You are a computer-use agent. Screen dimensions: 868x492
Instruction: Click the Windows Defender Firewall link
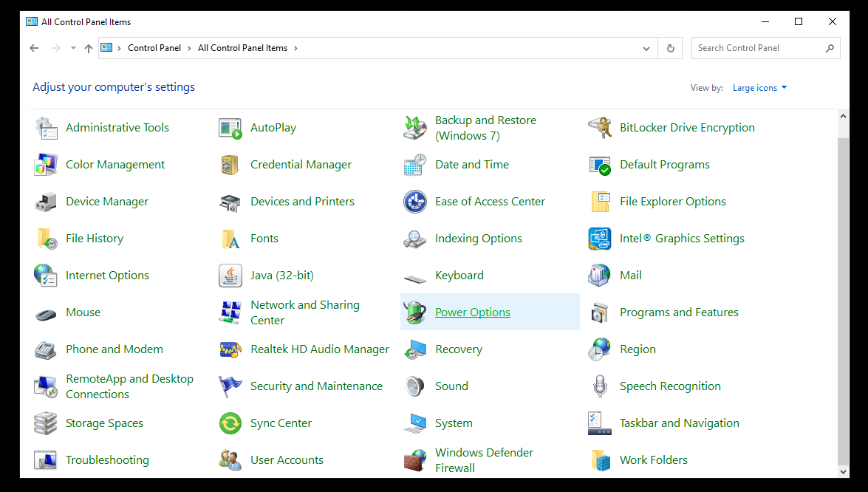click(x=484, y=460)
